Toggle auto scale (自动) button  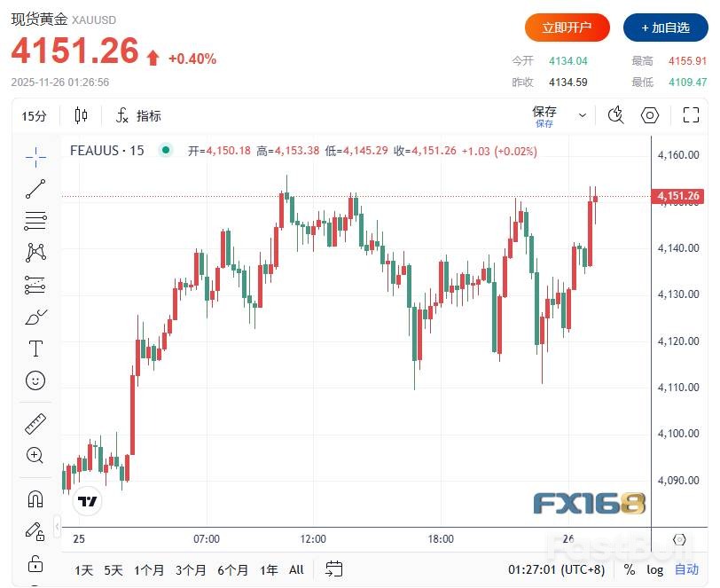pyautogui.click(x=686, y=569)
